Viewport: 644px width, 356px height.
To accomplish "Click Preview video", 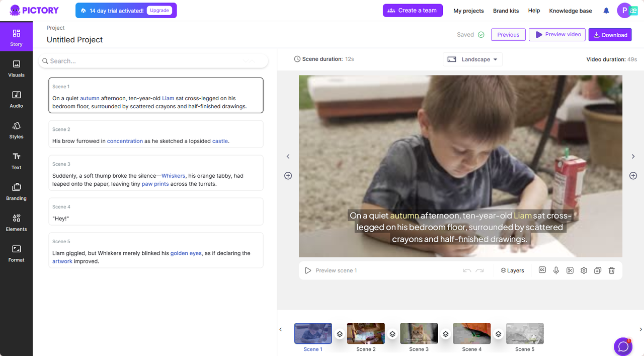I will [557, 35].
